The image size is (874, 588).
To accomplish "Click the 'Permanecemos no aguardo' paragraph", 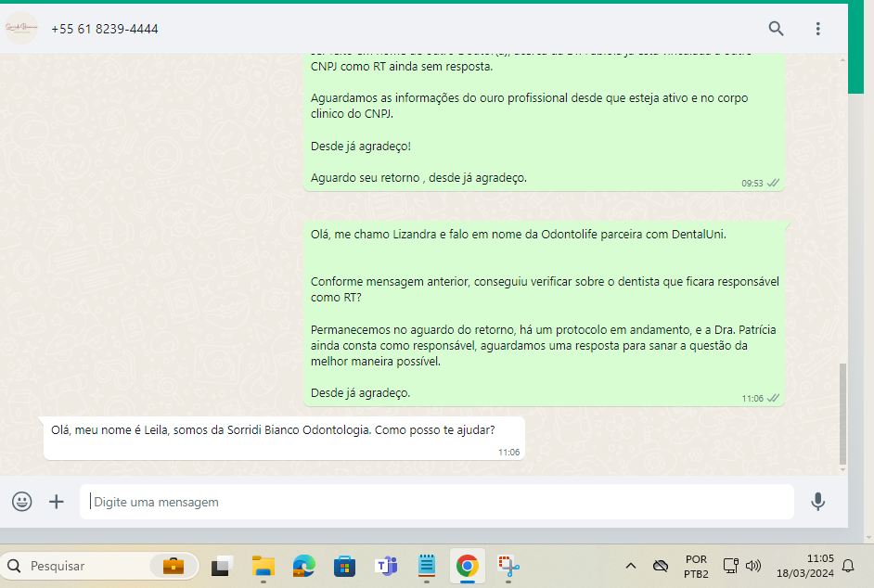I will point(544,346).
